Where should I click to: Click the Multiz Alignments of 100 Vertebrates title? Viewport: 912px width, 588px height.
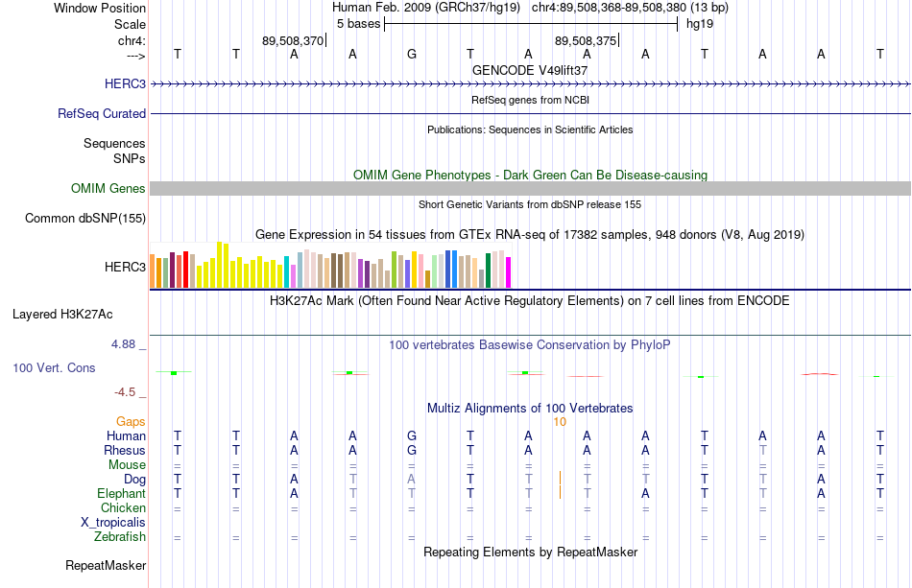click(x=530, y=408)
